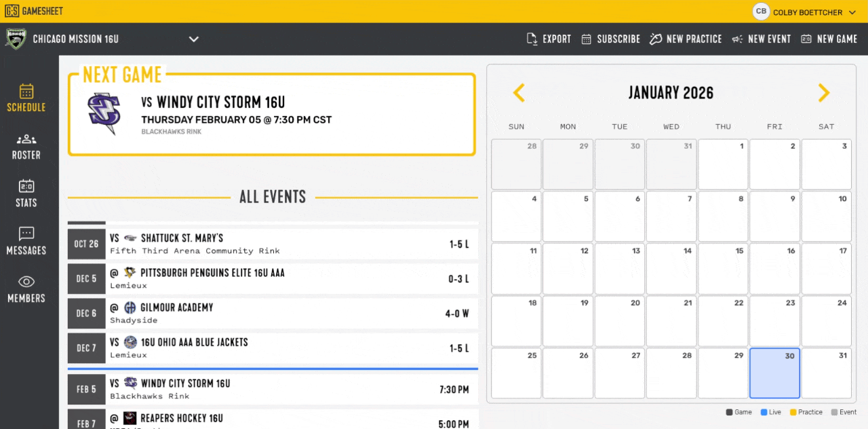This screenshot has width=868, height=429.
Task: Click the DEC 6 date badge
Action: pos(87,313)
